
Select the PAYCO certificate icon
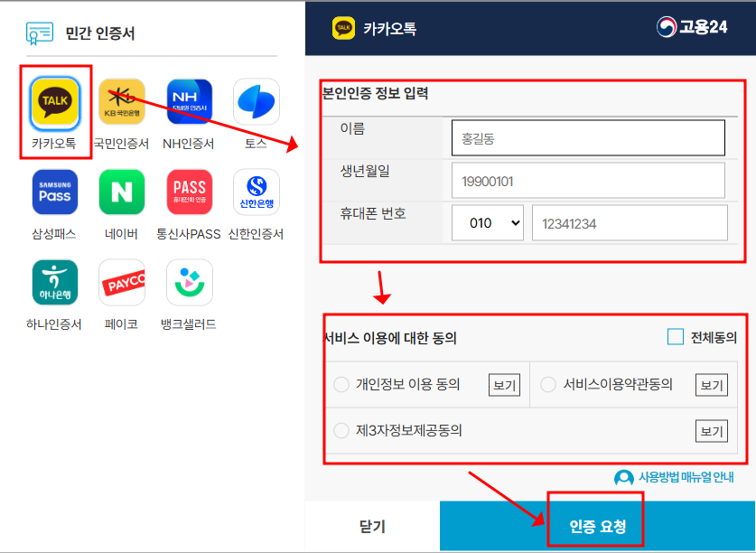(x=121, y=281)
